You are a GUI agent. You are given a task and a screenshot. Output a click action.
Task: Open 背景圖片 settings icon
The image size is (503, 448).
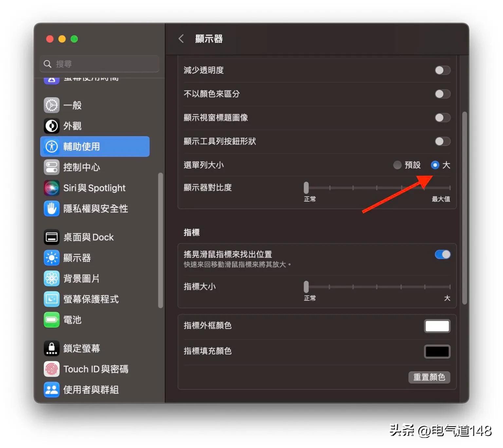[x=51, y=278]
